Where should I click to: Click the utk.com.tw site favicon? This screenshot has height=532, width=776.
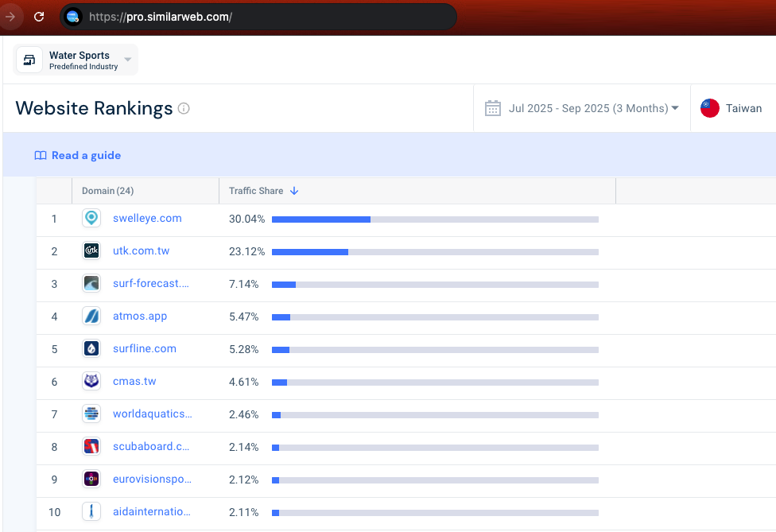click(x=91, y=250)
